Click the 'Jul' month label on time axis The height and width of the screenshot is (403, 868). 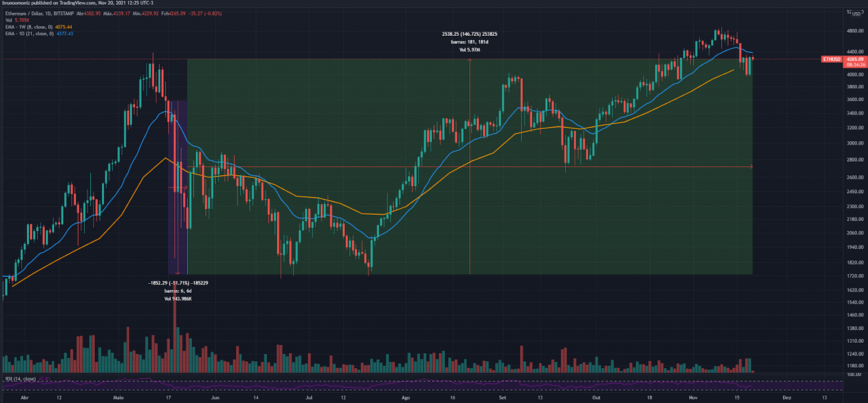click(x=309, y=396)
